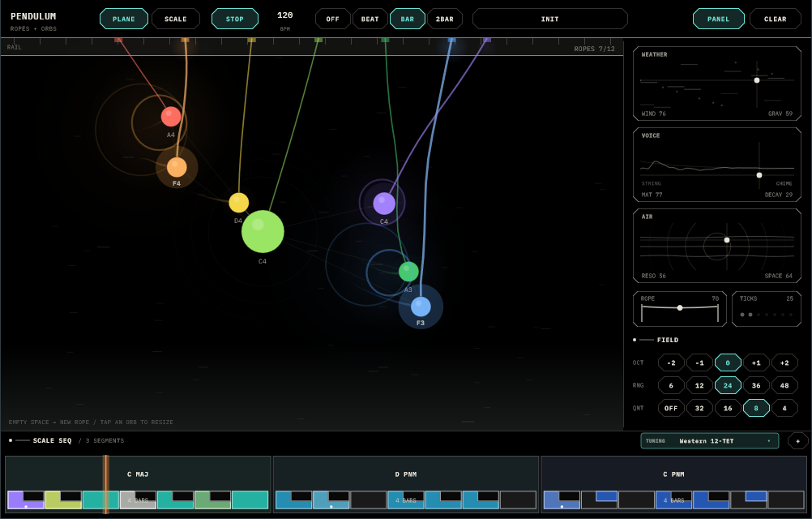Click the TICKS dots control
Image resolution: width=812 pixels, height=519 pixels.
(x=767, y=315)
